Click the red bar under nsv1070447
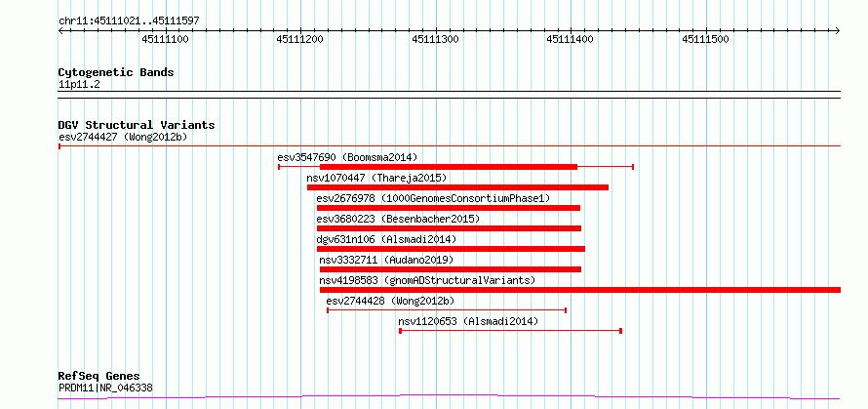This screenshot has width=868, height=409. [x=457, y=187]
